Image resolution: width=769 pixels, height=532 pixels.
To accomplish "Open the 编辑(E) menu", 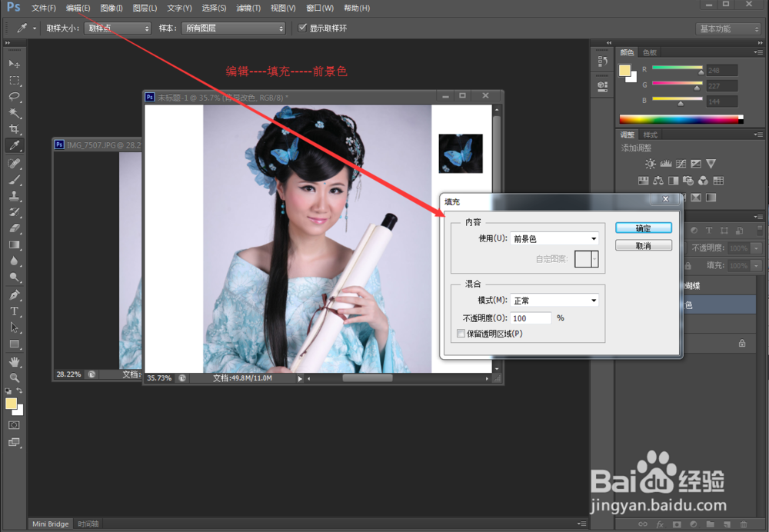I will 77,8.
